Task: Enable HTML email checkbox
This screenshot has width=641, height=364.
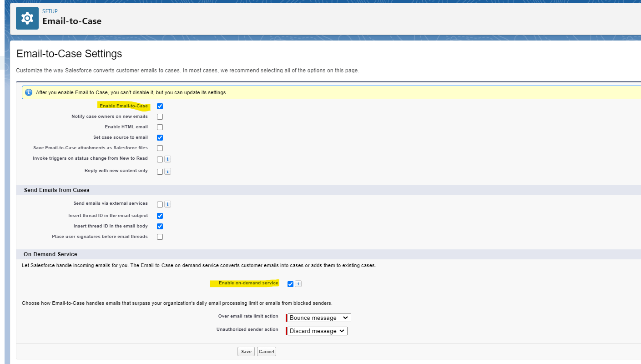Action: click(x=160, y=127)
